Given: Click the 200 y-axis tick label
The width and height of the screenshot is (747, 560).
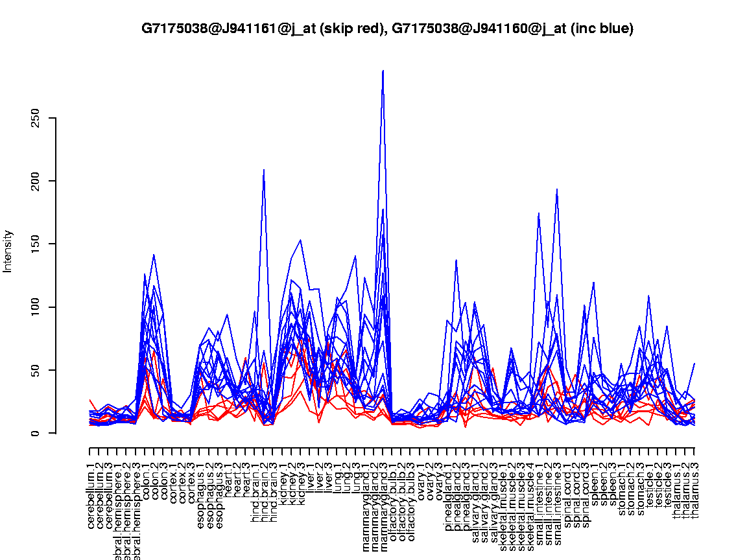Looking at the screenshot, I should pos(36,181).
